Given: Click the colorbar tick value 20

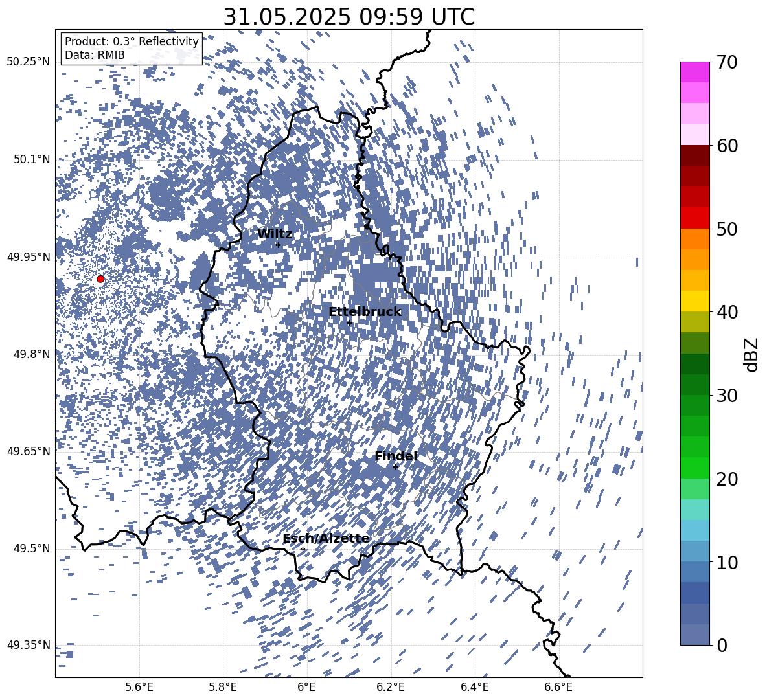Looking at the screenshot, I should tap(727, 479).
